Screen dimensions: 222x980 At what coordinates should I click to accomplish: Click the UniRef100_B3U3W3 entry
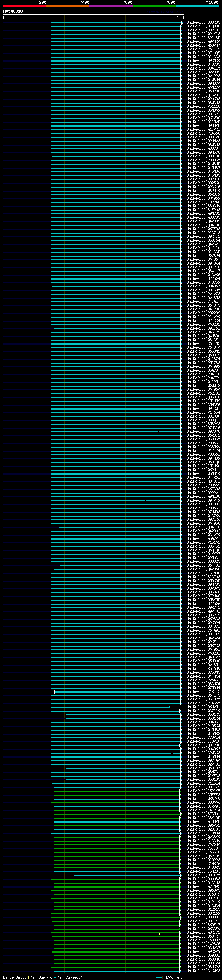203,917
